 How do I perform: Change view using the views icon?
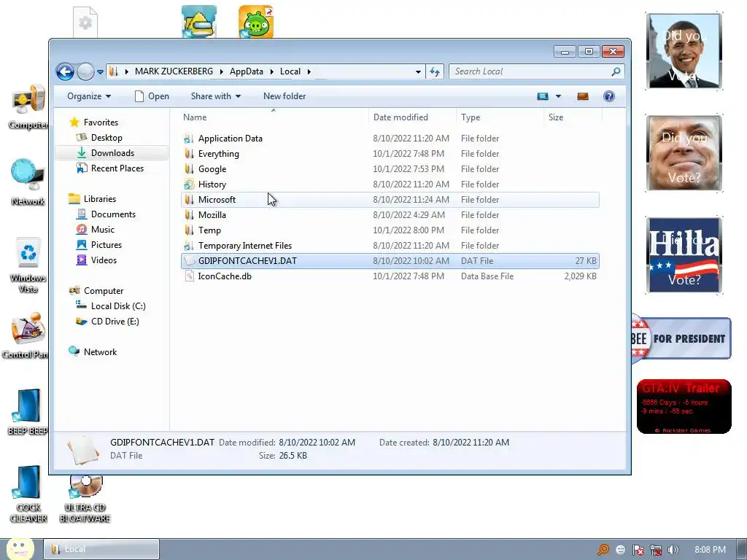[x=543, y=96]
